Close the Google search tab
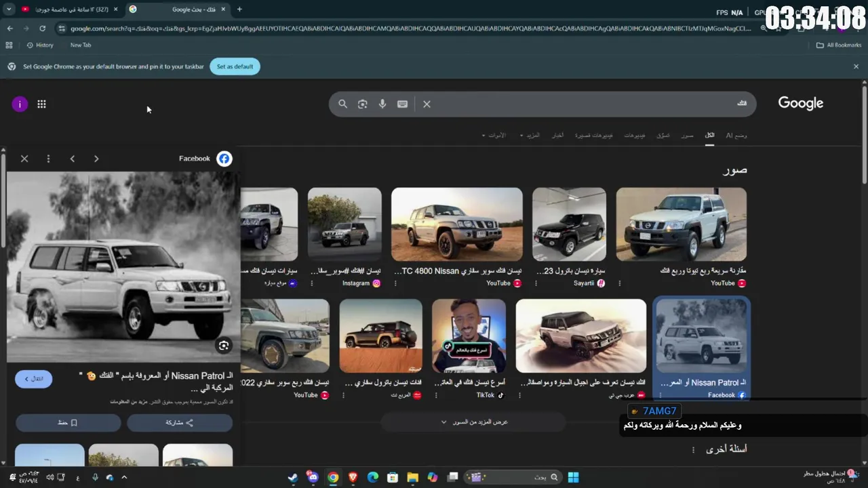 point(223,9)
